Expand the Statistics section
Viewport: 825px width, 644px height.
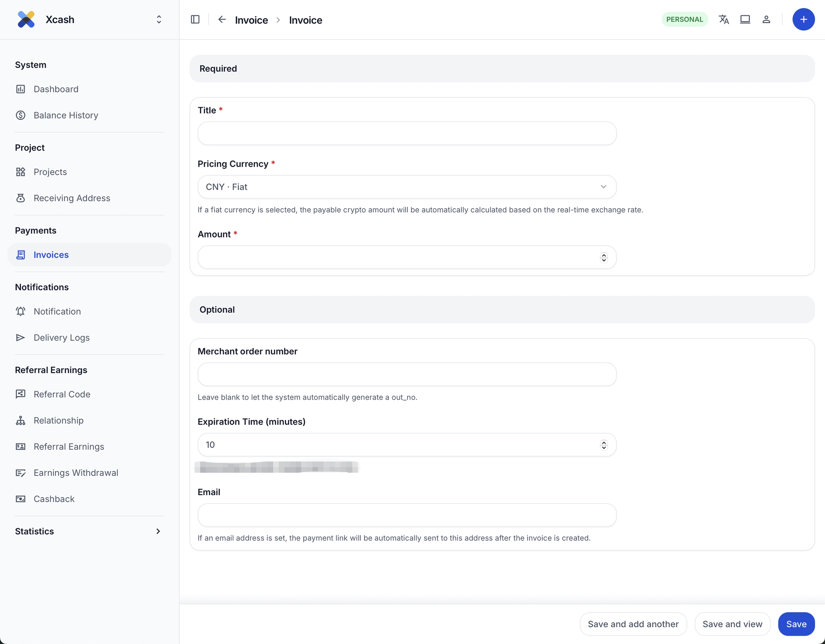[158, 531]
